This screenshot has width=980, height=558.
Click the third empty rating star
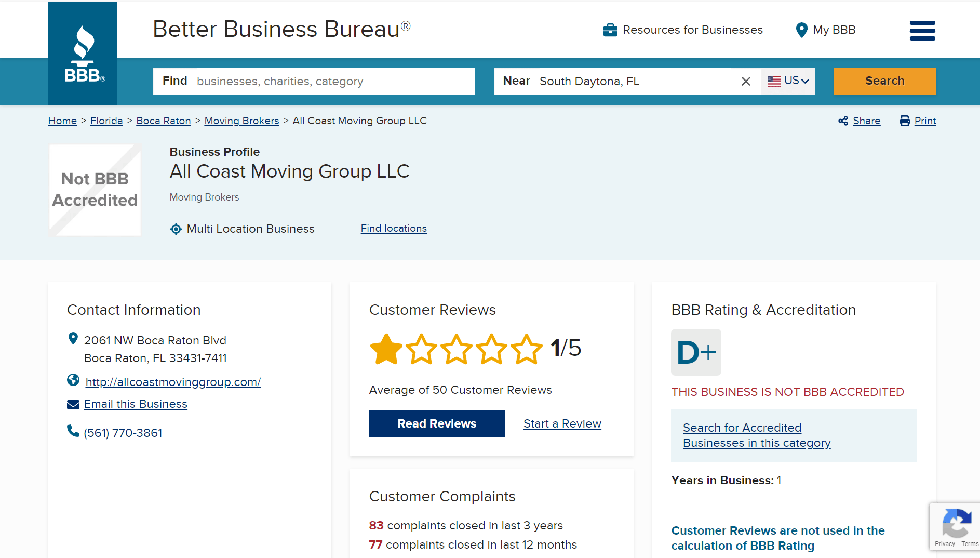(456, 349)
